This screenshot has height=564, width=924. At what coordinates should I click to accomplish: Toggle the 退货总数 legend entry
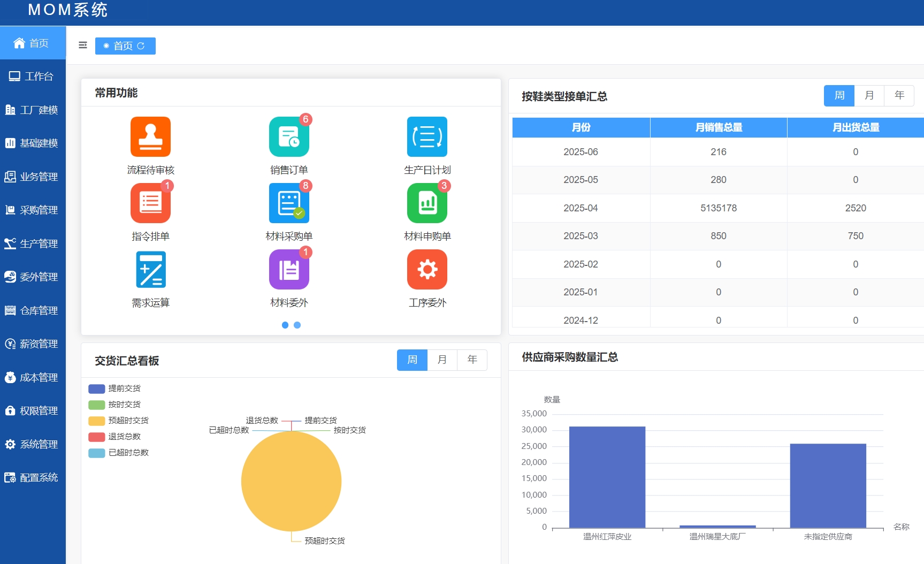point(114,437)
